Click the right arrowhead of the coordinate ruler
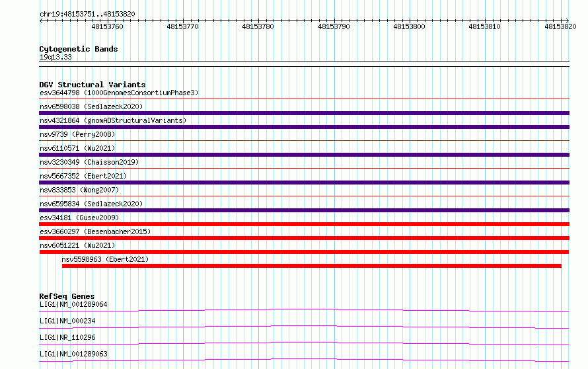Viewport: 588px width, 369px height. click(568, 20)
